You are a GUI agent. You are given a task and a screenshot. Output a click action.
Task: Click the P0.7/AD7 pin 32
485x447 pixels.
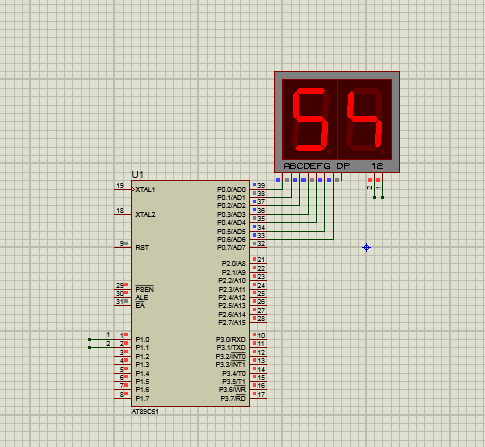(x=258, y=247)
